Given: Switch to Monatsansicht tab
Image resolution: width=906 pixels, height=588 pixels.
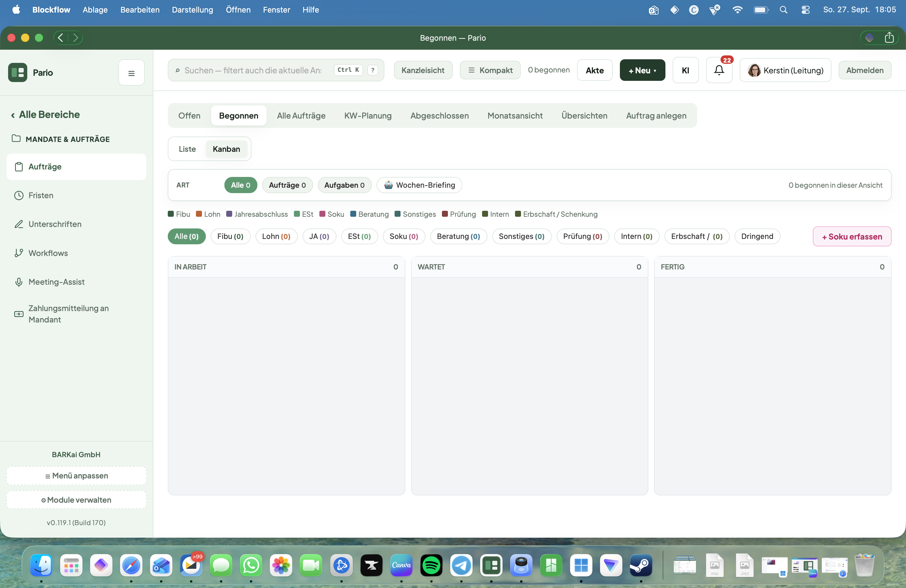Looking at the screenshot, I should coord(515,116).
